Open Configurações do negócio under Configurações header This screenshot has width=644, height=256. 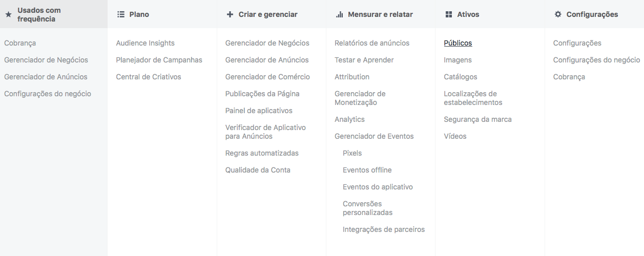click(597, 60)
